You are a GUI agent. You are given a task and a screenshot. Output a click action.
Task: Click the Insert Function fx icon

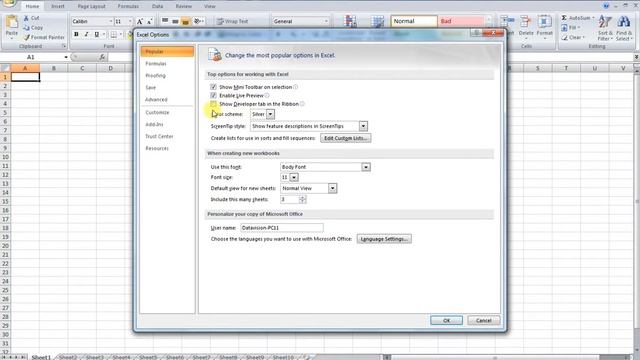(x=102, y=57)
